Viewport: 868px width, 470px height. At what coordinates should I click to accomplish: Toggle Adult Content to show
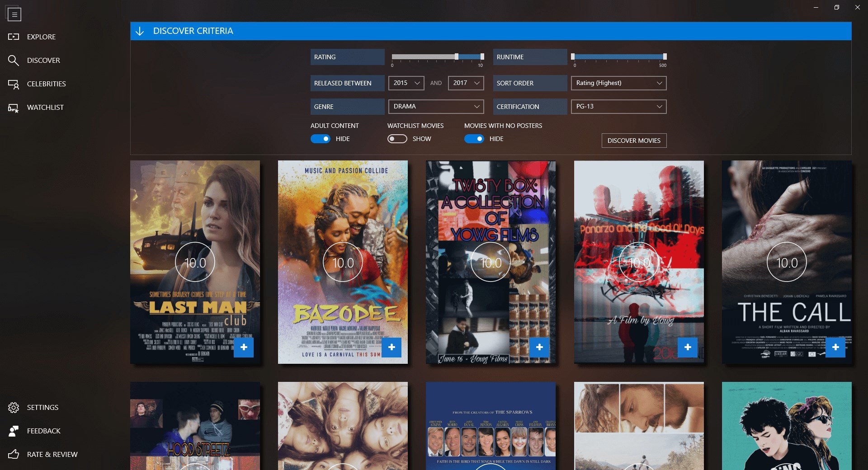coord(321,139)
